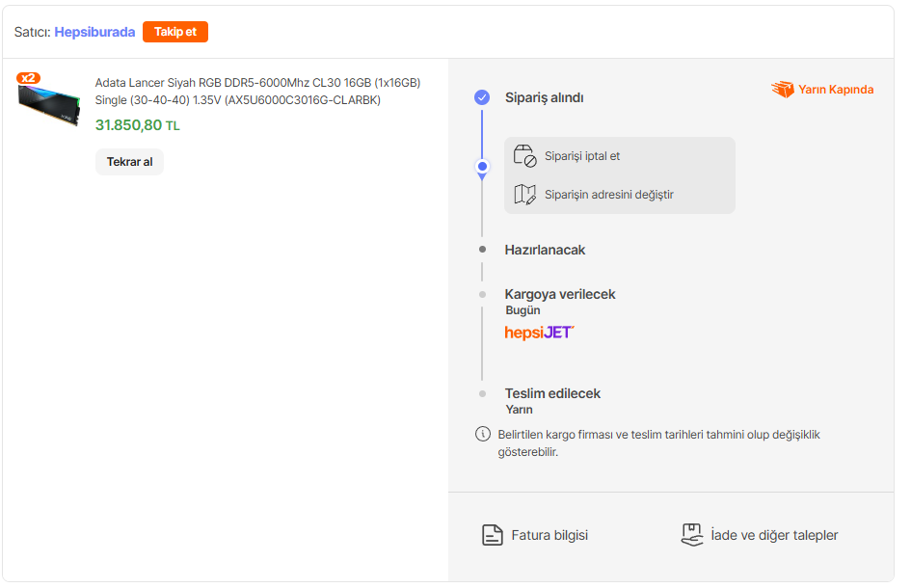Click the return box-in-hand icon
This screenshot has width=911, height=588.
click(x=692, y=535)
